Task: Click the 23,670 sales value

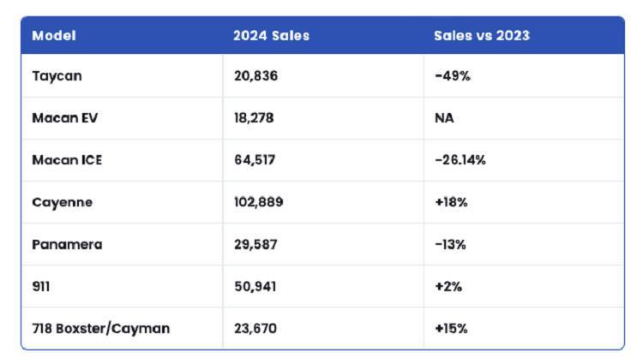Action: pyautogui.click(x=255, y=328)
